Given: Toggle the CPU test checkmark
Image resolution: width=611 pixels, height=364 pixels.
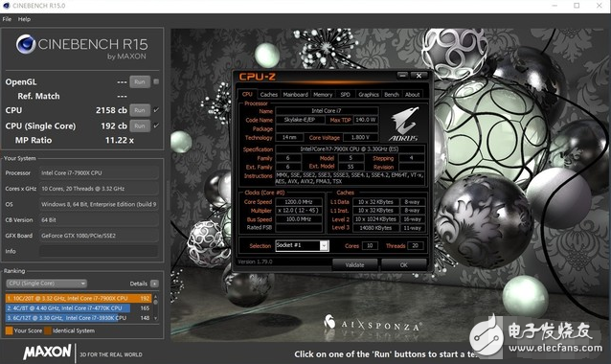Looking at the screenshot, I should (x=156, y=110).
